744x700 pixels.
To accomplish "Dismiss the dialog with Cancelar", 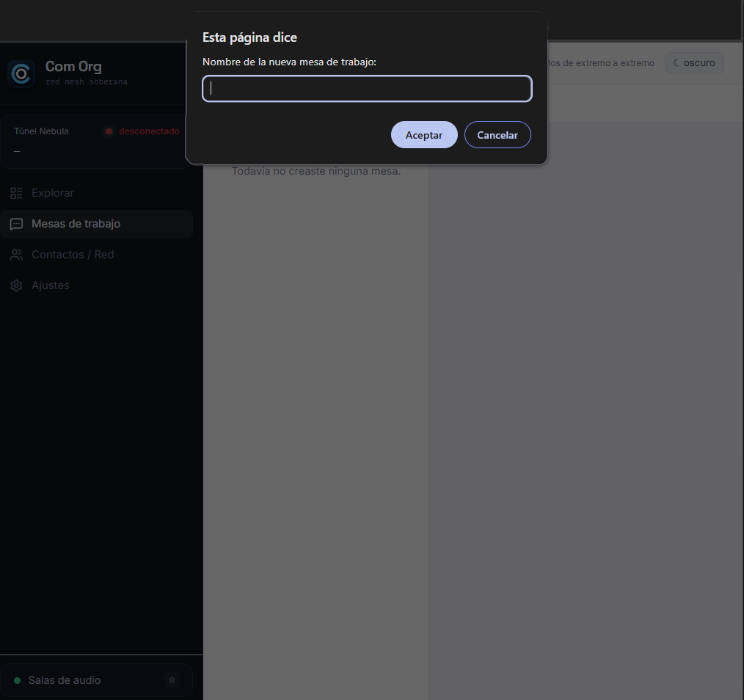I will tap(497, 135).
